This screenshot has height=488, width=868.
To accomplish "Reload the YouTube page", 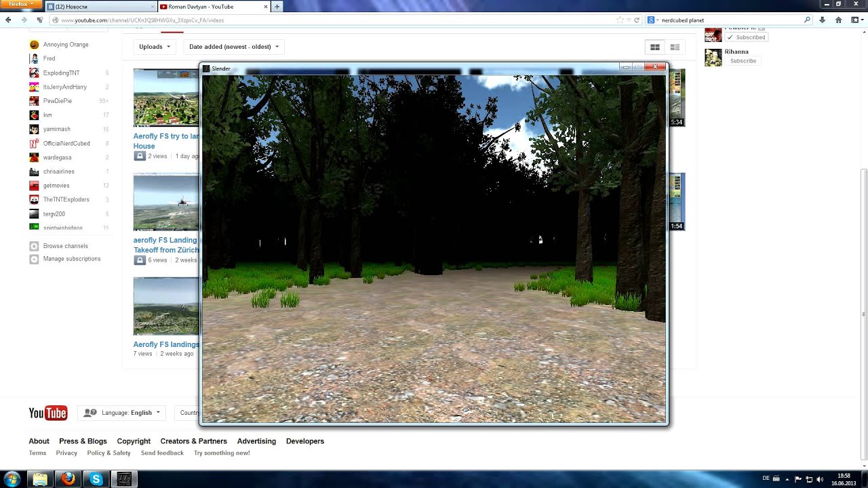I will [637, 20].
